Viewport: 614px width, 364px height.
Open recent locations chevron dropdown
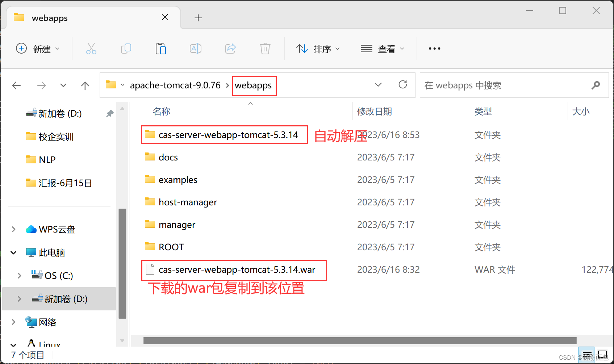click(63, 85)
